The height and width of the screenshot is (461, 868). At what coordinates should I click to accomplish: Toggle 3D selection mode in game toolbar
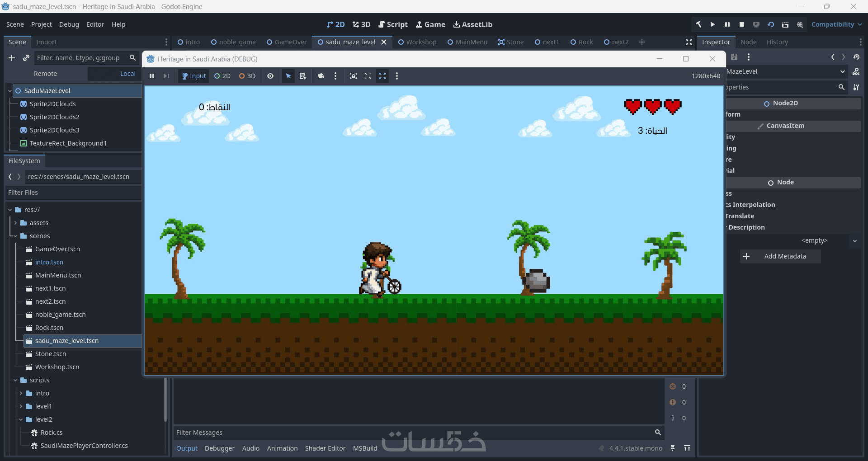pyautogui.click(x=247, y=76)
